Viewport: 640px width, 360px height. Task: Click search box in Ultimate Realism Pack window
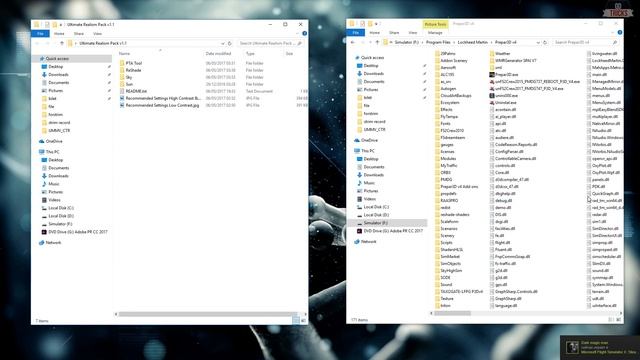coord(270,43)
